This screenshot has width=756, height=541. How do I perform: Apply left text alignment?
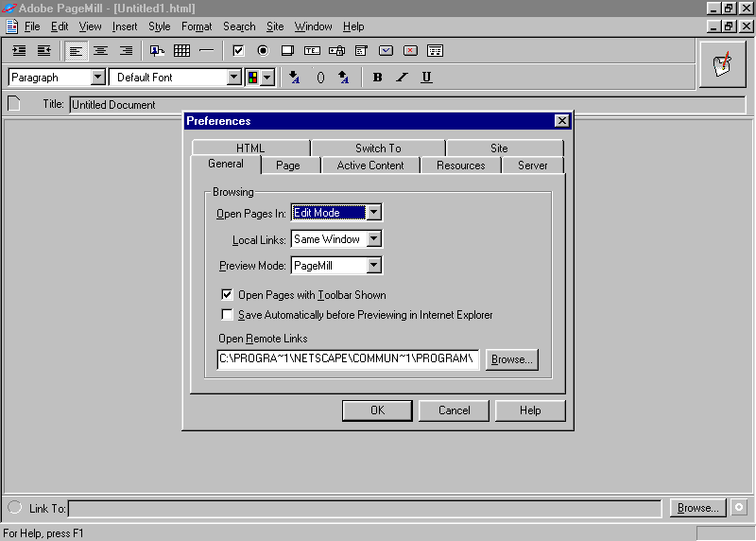(x=76, y=51)
